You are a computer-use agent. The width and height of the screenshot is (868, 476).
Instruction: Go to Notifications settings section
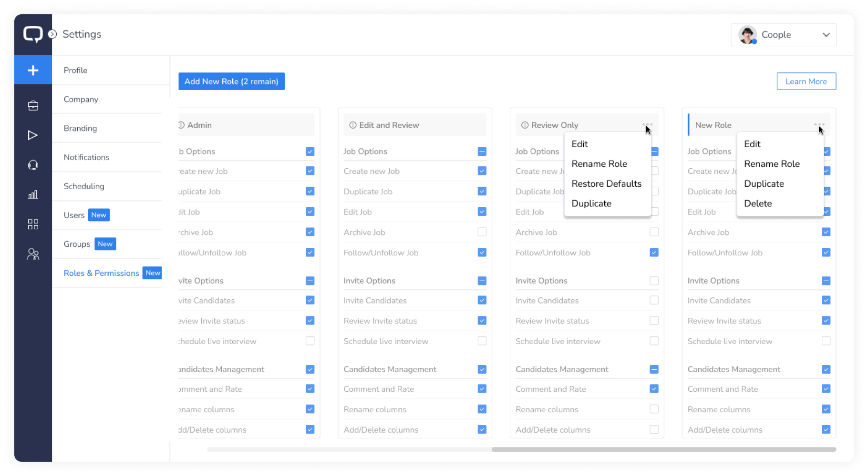pos(86,157)
